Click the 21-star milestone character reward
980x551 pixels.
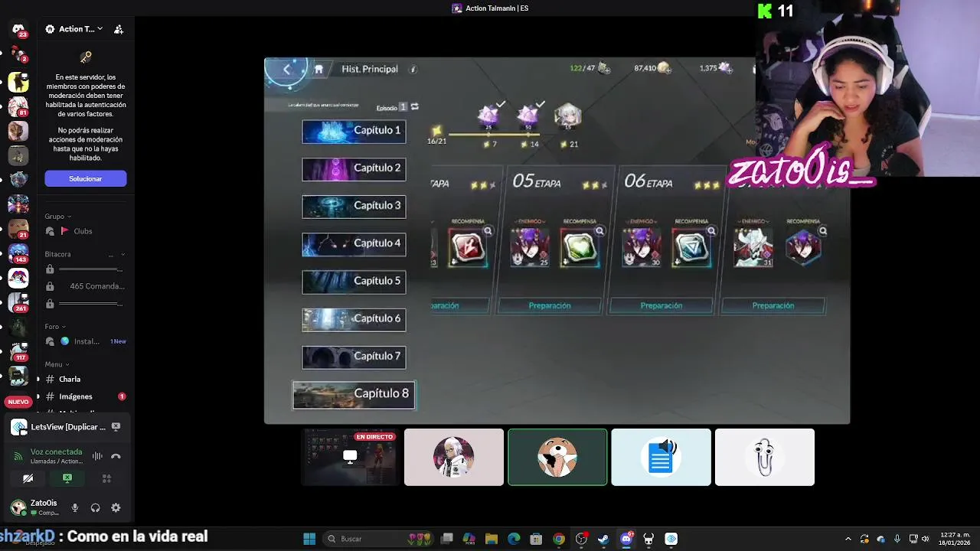pos(567,116)
